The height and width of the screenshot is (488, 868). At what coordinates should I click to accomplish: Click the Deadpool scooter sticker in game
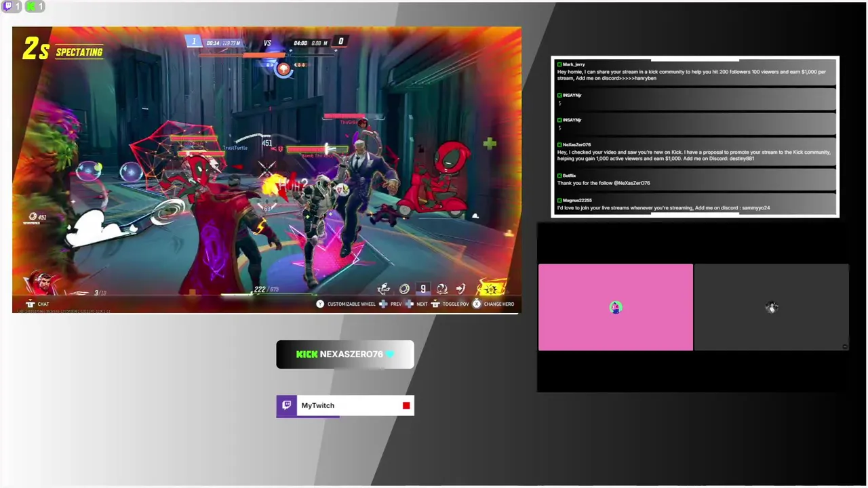point(435,180)
